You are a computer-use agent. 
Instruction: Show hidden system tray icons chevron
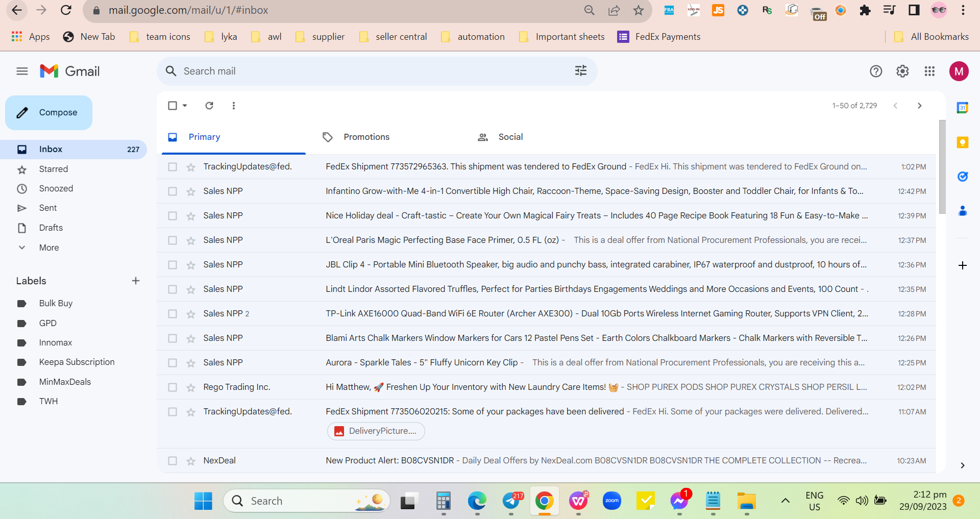[786, 501]
